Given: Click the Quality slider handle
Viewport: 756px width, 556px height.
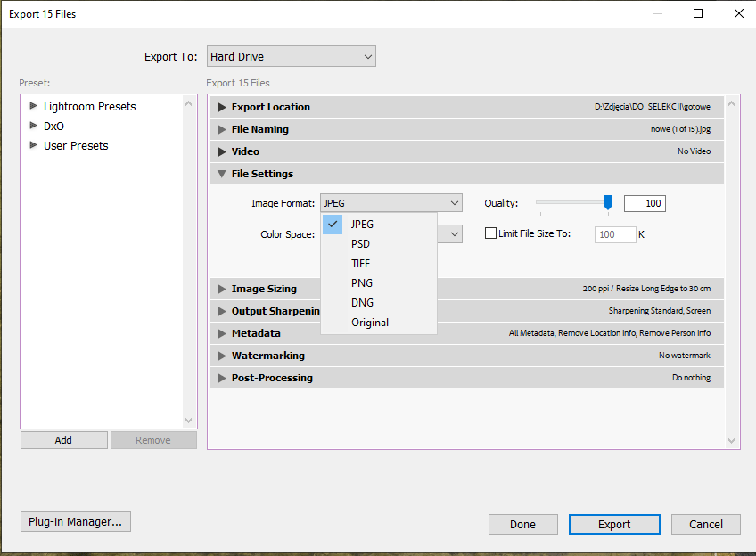Looking at the screenshot, I should pyautogui.click(x=608, y=202).
